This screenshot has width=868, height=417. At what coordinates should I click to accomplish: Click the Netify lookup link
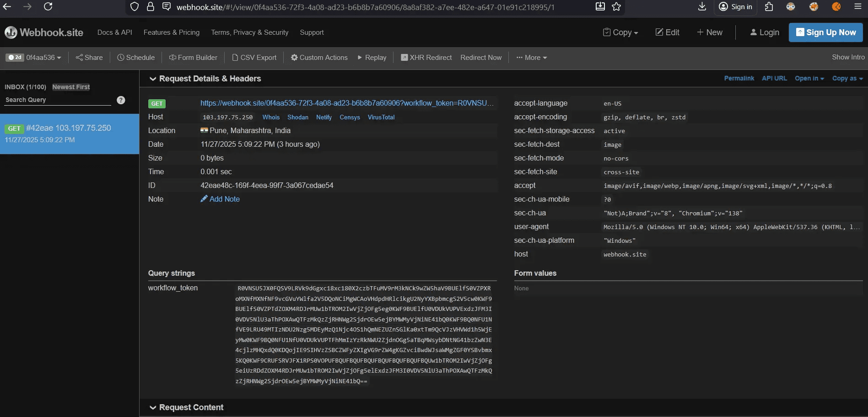(324, 118)
